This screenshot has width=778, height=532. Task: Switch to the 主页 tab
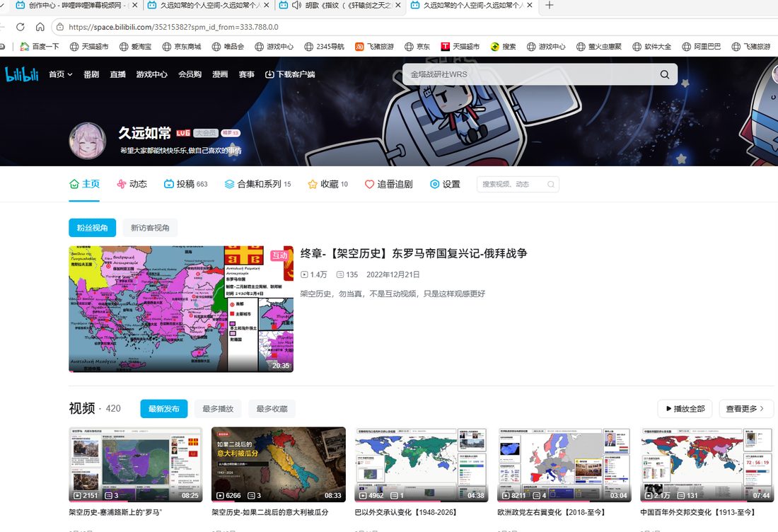pyautogui.click(x=84, y=184)
